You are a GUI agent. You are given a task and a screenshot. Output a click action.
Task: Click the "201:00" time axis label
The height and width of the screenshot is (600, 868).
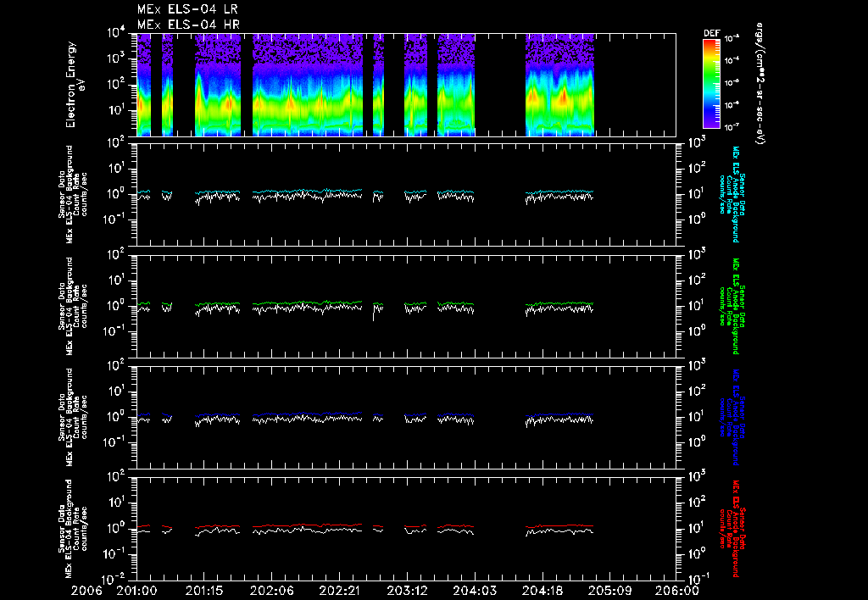pyautogui.click(x=136, y=591)
